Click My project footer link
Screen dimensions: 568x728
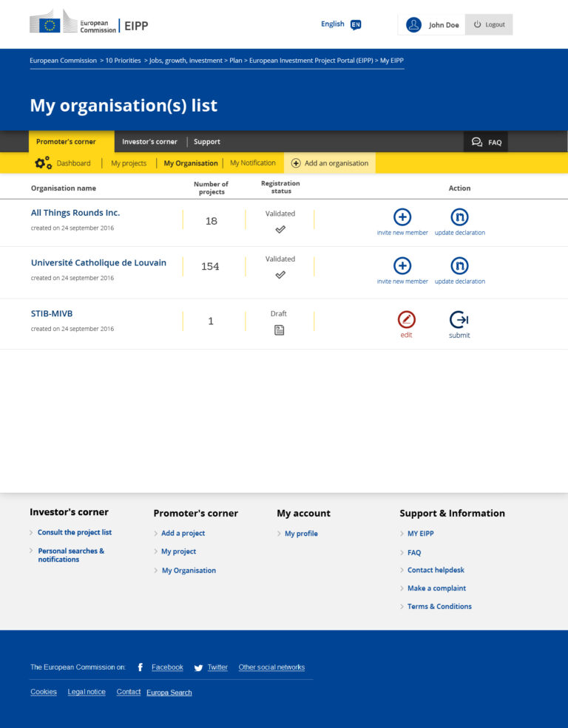point(178,551)
